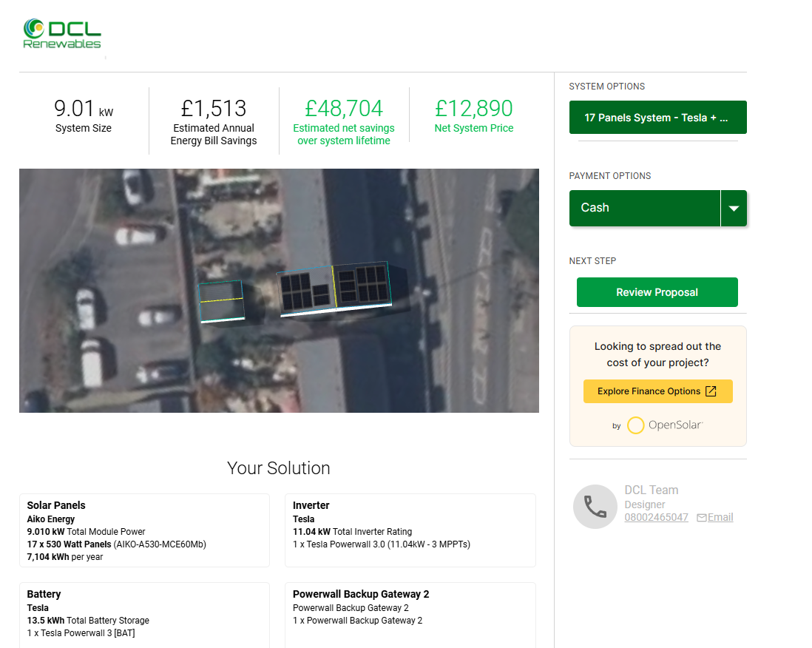The image size is (812, 648).
Task: Click the Inverter card title
Action: click(311, 505)
